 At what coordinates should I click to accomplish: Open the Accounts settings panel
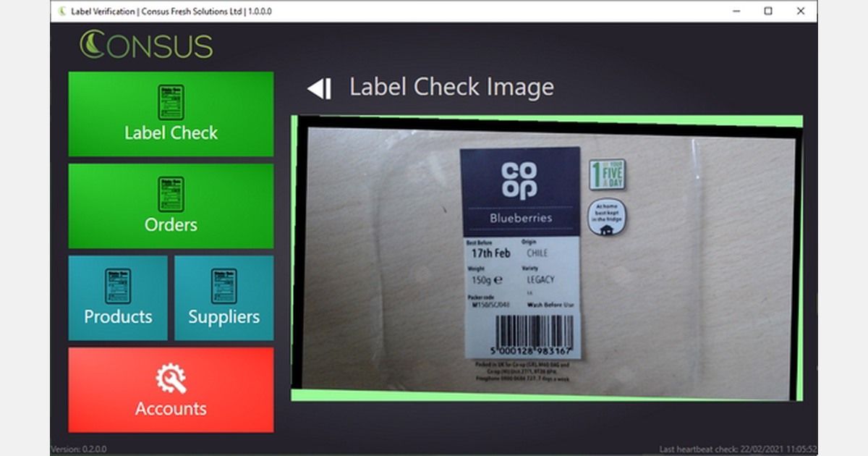click(x=171, y=390)
